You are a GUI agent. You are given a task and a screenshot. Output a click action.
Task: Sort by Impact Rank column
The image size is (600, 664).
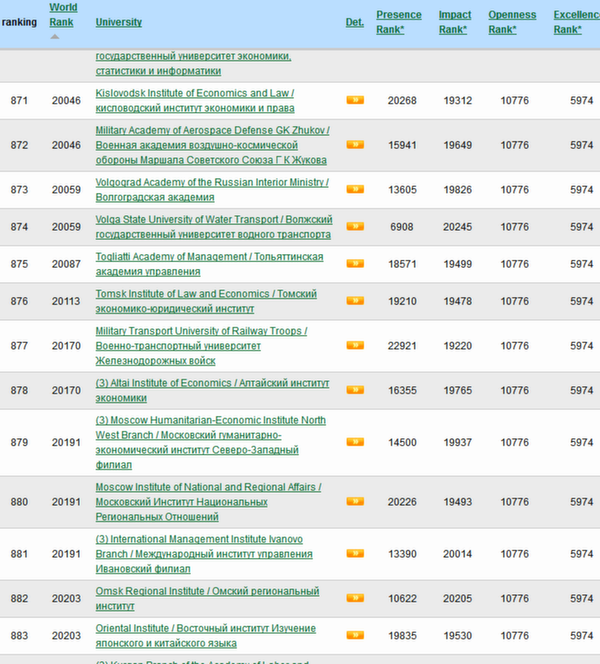(455, 22)
